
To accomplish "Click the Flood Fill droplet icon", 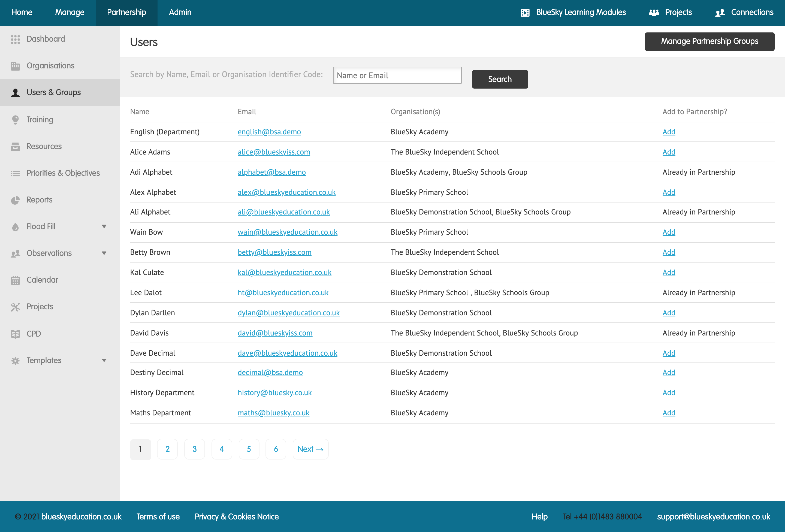I will click(15, 227).
